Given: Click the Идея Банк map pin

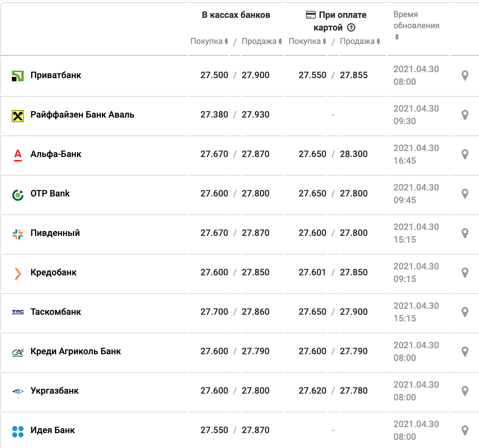Looking at the screenshot, I should click(x=464, y=431).
